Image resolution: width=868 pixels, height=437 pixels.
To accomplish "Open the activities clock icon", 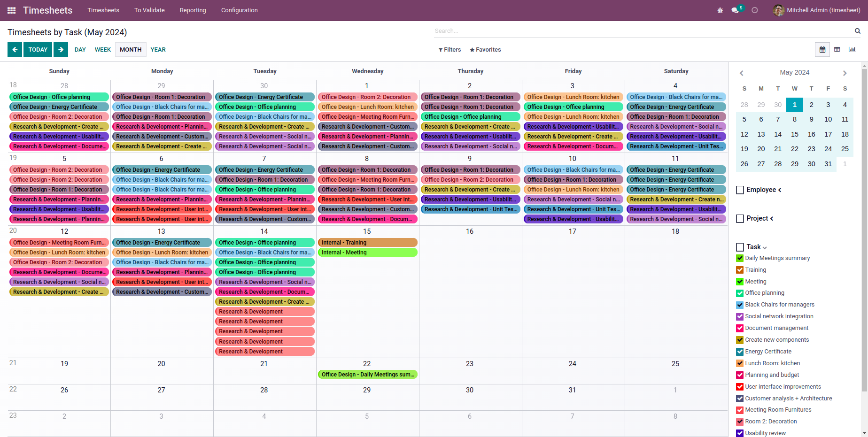I will click(755, 10).
